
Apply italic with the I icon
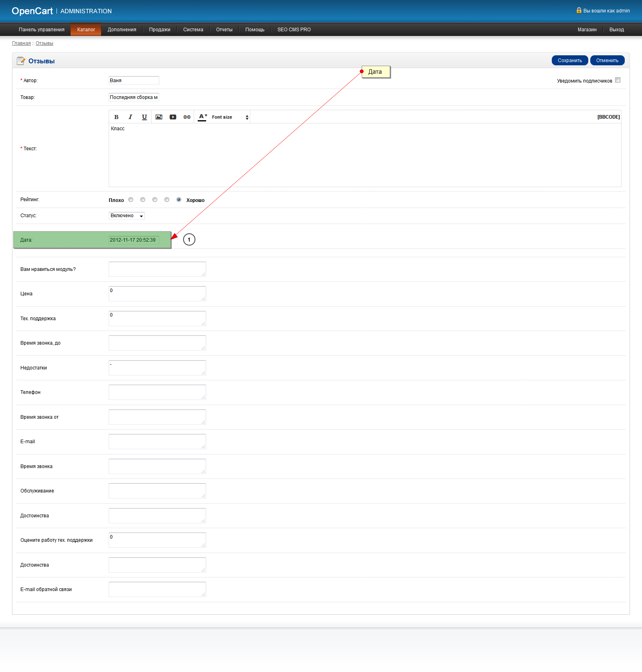coord(130,117)
